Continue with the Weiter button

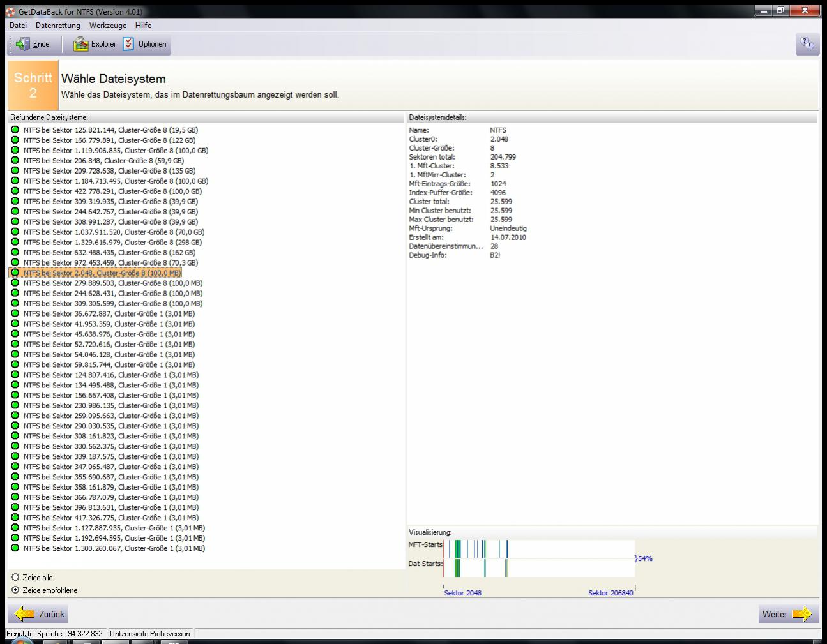tap(789, 614)
